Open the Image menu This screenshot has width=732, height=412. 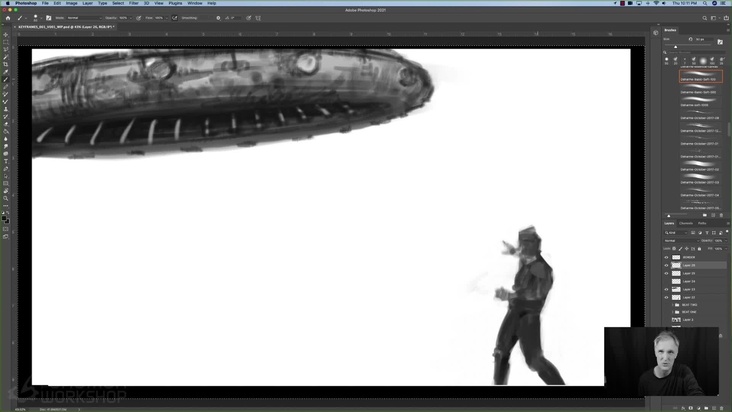click(71, 3)
